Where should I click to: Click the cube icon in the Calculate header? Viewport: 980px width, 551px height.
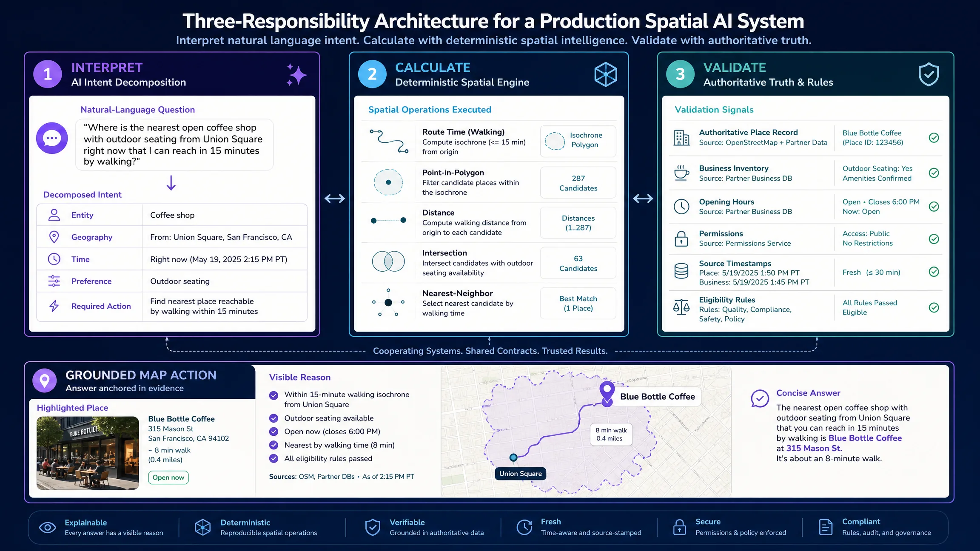click(606, 74)
